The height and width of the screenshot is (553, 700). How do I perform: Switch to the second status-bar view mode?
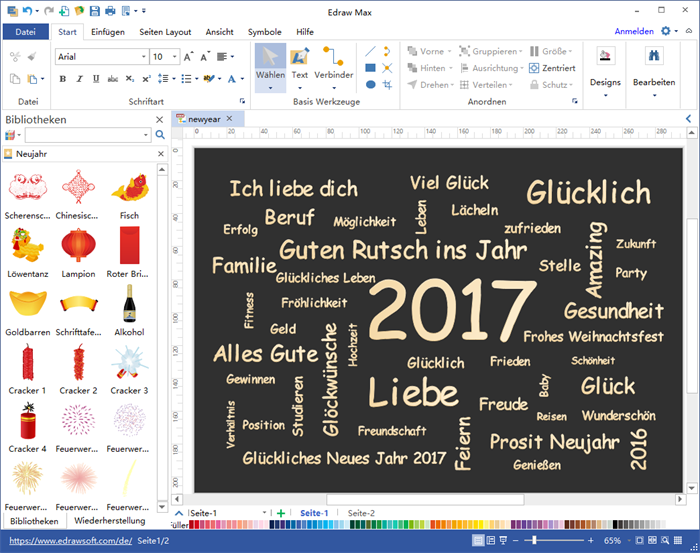coord(491,541)
